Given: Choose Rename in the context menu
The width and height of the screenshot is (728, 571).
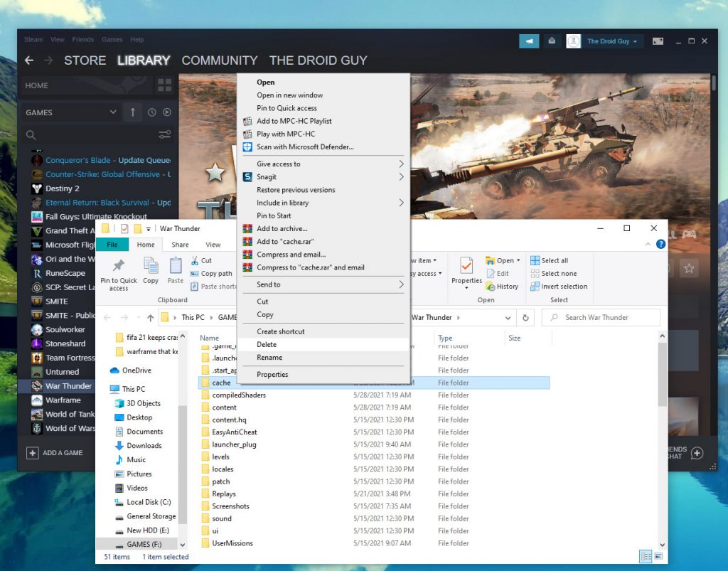Looking at the screenshot, I should 323,358.
